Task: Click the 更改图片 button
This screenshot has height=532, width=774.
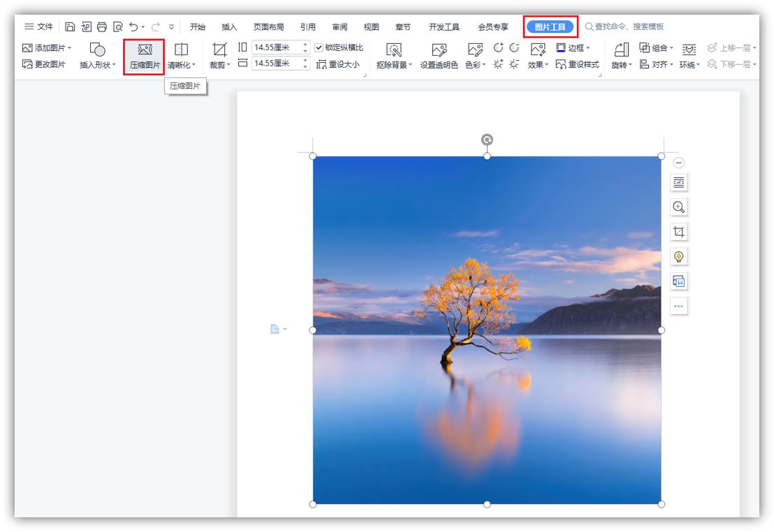Action: point(44,64)
